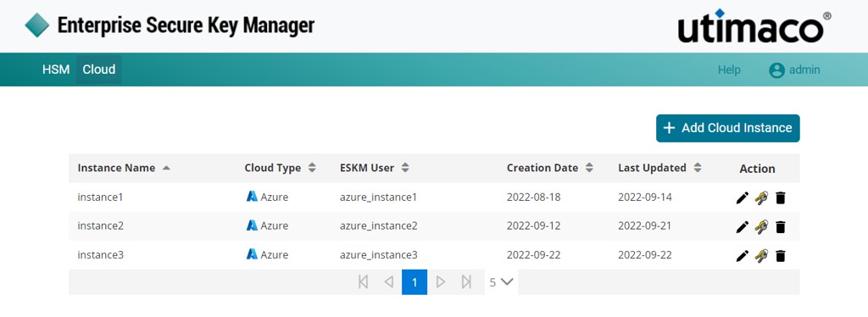The height and width of the screenshot is (317, 868).
Task: Edit instance2 with the pencil icon
Action: (743, 226)
